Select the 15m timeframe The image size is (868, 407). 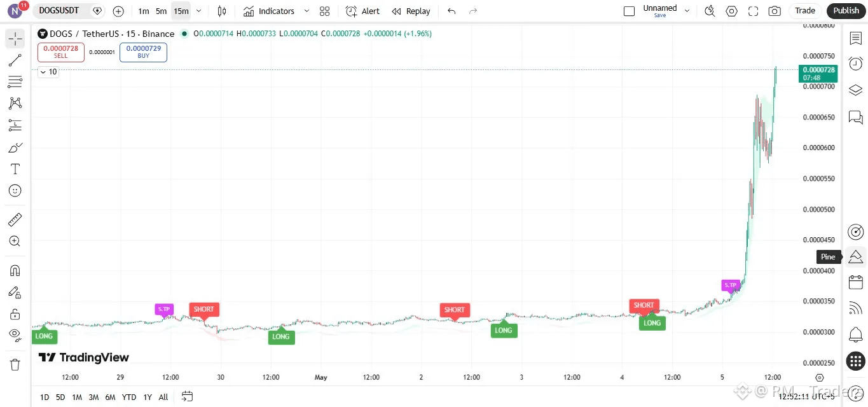pos(181,11)
